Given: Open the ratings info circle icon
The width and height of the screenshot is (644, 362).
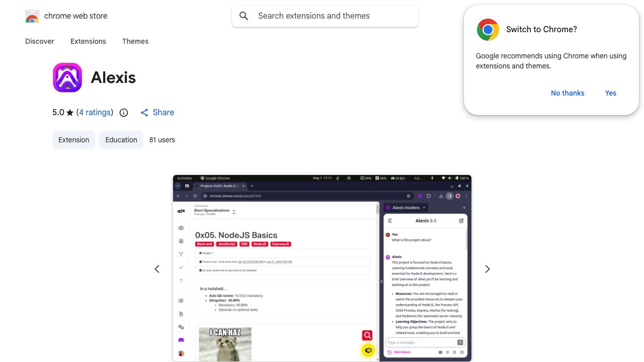Looking at the screenshot, I should pos(124,113).
